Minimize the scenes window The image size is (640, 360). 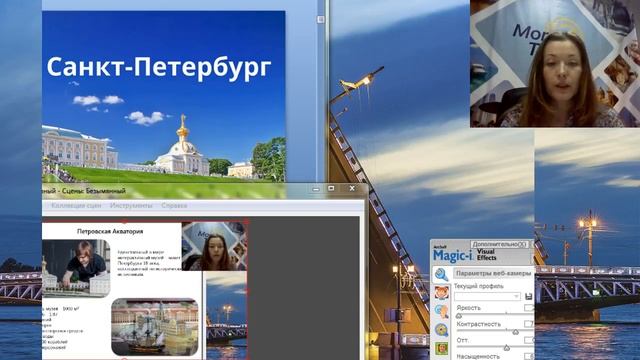click(316, 189)
